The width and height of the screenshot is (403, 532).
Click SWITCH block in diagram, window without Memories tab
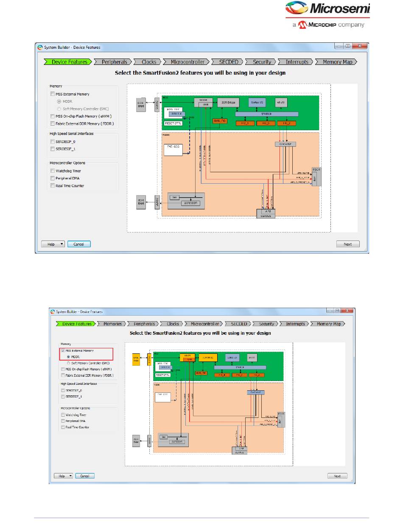tap(266, 114)
